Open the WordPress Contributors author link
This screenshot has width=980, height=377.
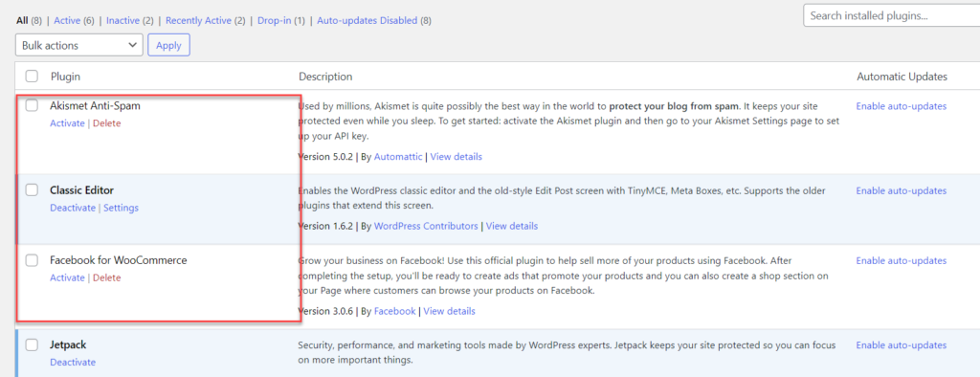coord(426,226)
